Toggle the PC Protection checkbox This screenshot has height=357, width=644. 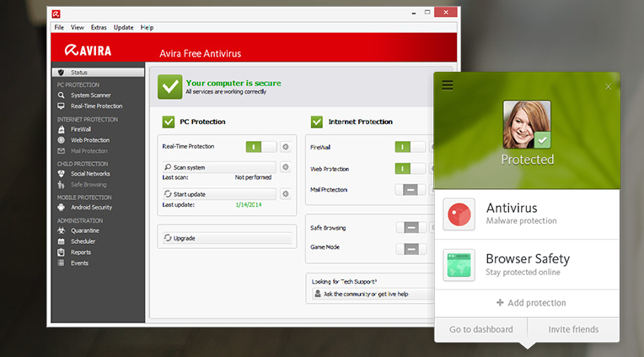tap(169, 122)
